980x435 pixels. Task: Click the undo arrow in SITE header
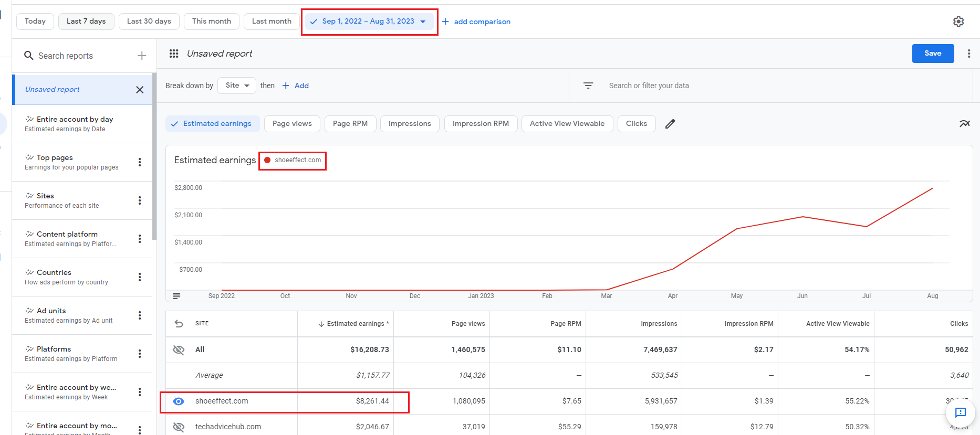(179, 324)
